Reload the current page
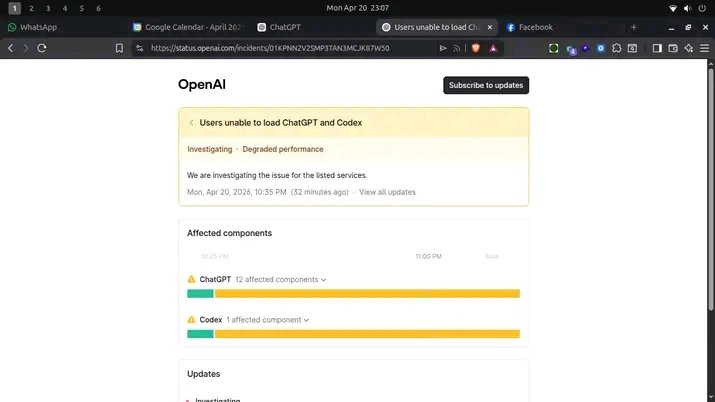Viewport: 715px width, 402px height. coord(41,48)
